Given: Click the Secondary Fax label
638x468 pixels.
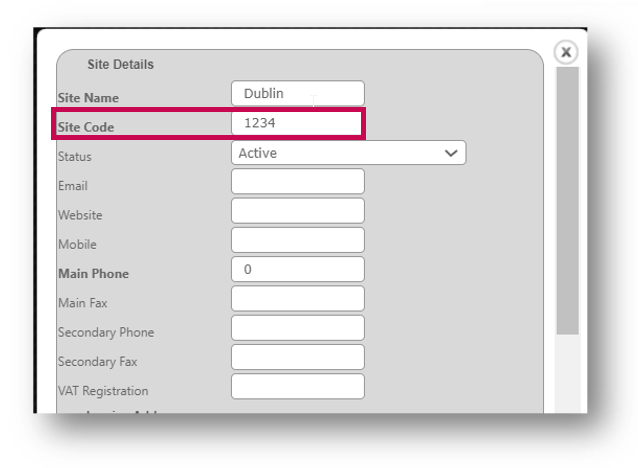Looking at the screenshot, I should (x=98, y=362).
